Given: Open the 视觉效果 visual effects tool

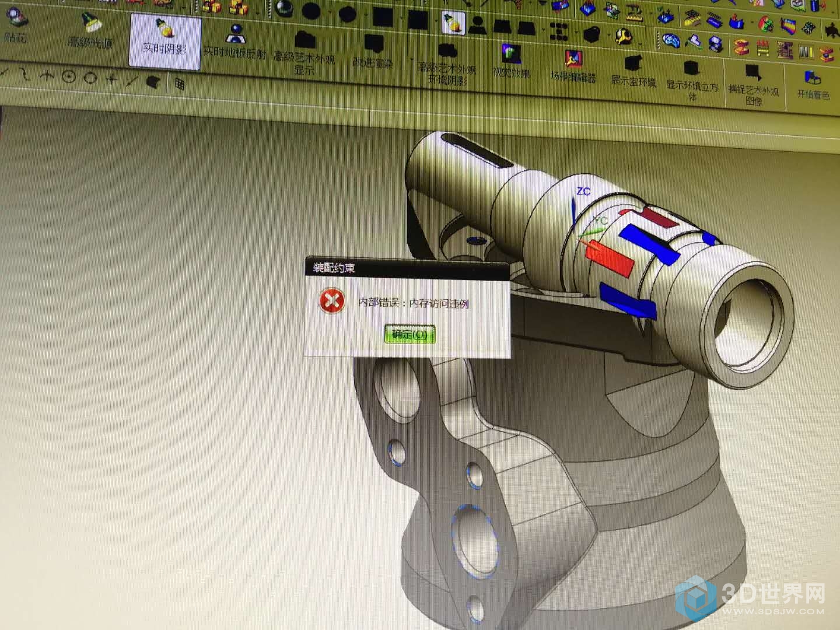Looking at the screenshot, I should click(x=511, y=61).
